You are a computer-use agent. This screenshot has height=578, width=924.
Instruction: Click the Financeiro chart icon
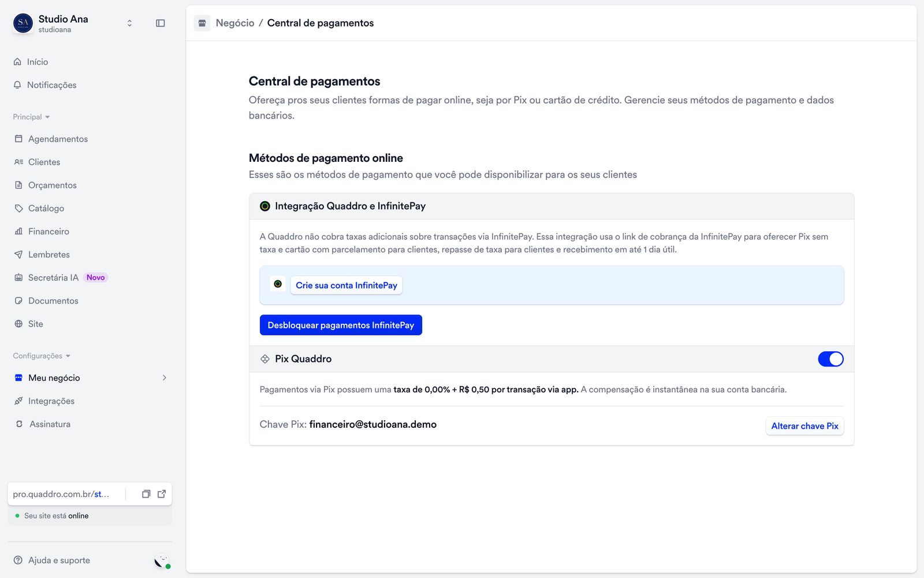18,231
